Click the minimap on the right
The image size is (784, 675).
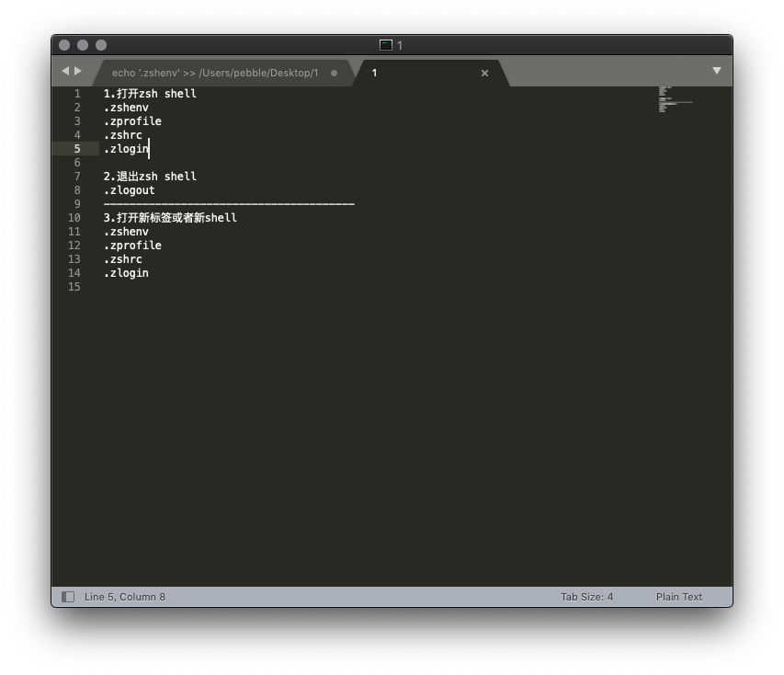675,99
